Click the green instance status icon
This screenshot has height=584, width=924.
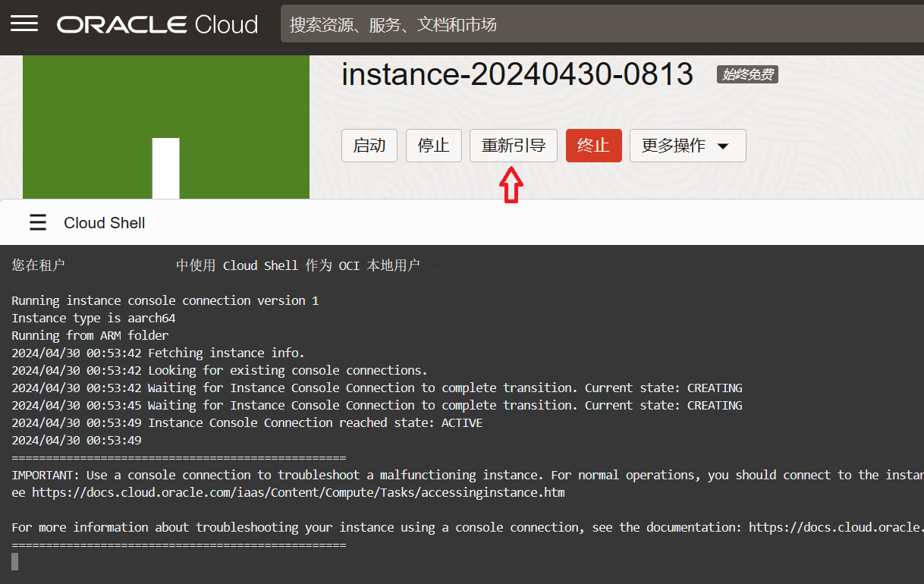point(165,127)
